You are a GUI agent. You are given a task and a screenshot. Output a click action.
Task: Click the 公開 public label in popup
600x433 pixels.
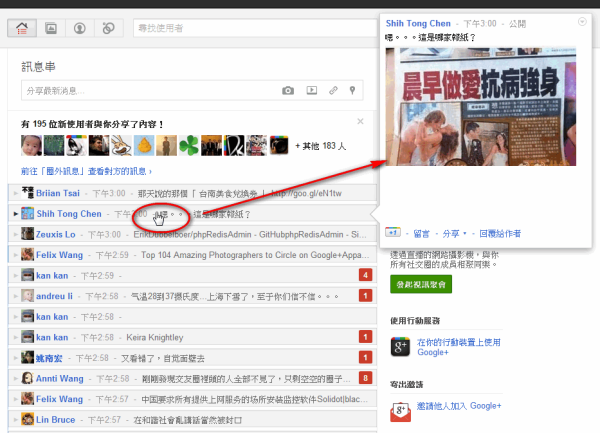pos(517,24)
